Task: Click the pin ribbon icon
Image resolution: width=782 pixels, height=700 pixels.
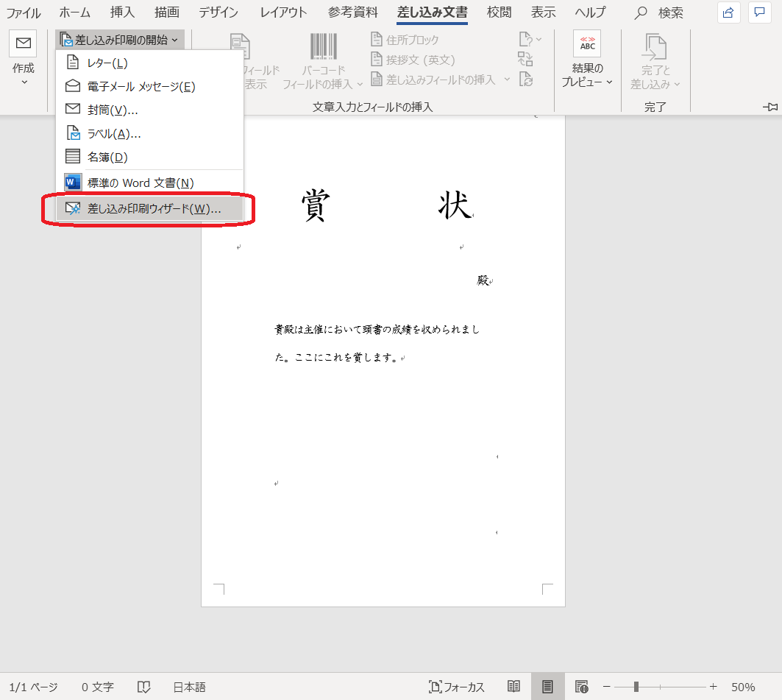Action: (x=770, y=107)
